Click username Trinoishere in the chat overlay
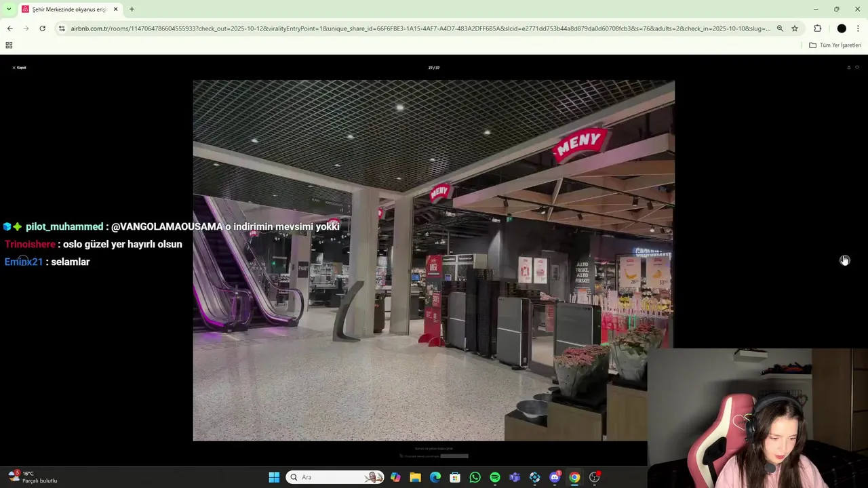 click(30, 244)
